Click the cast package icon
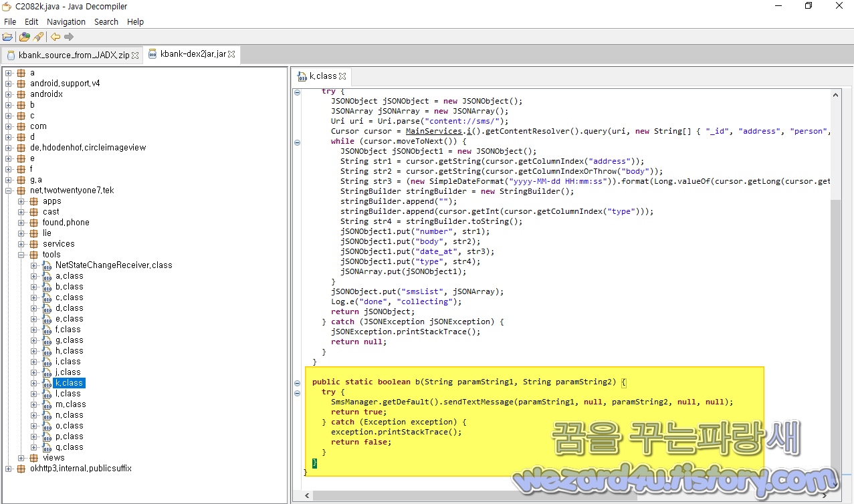This screenshot has height=504, width=854. point(34,212)
